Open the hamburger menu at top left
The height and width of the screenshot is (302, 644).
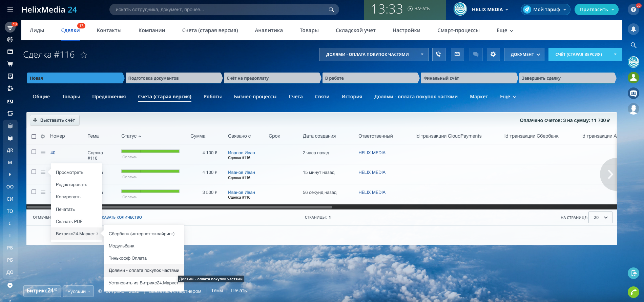[10, 9]
